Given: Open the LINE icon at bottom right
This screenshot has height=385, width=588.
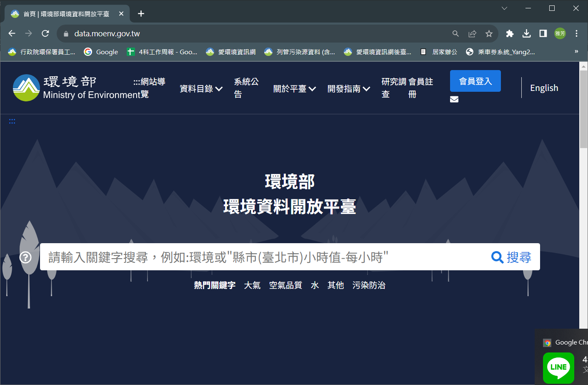Looking at the screenshot, I should click(558, 367).
